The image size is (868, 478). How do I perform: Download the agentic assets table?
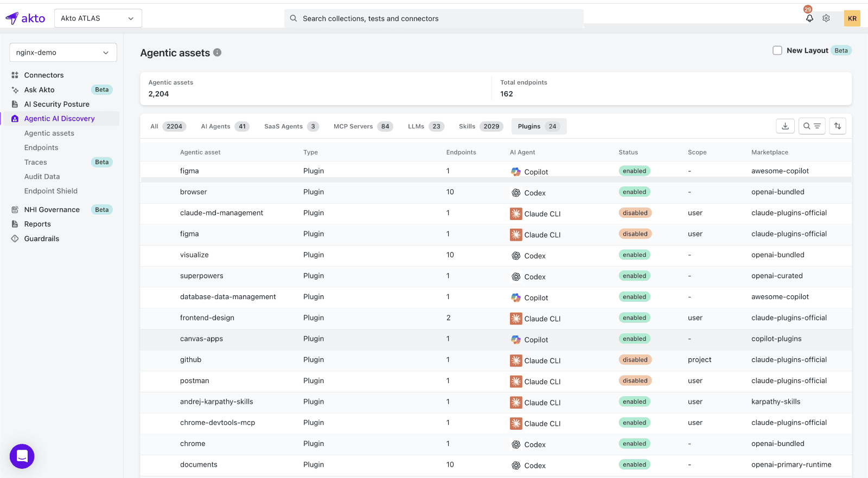(x=785, y=126)
